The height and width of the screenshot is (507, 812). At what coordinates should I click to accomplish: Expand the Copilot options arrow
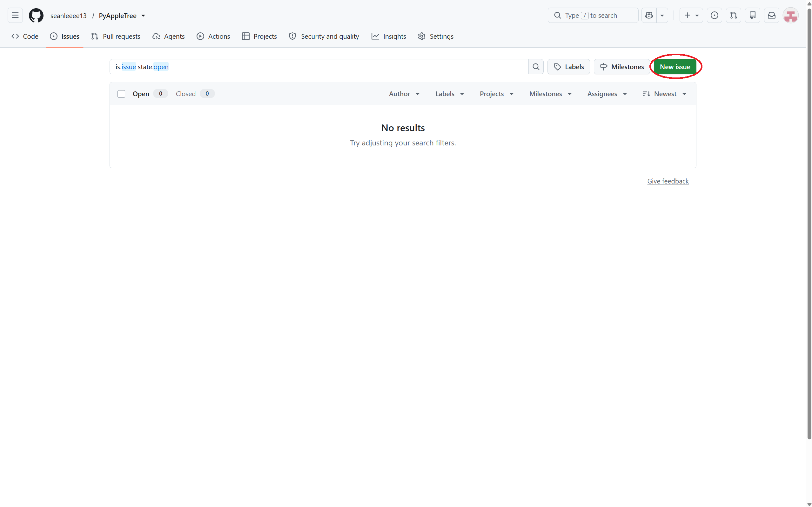[662, 16]
